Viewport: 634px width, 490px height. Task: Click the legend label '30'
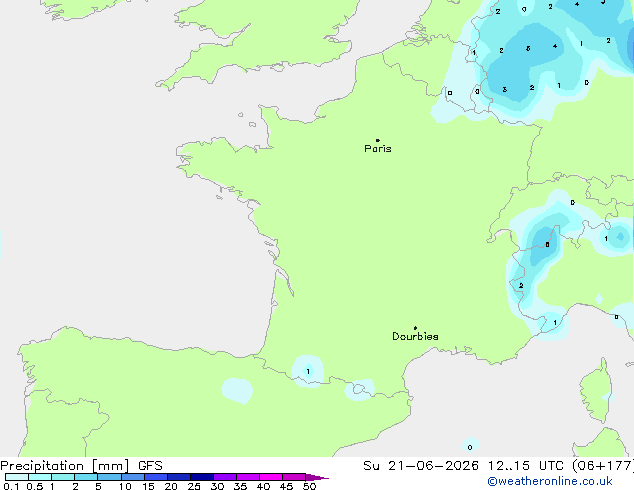217,486
